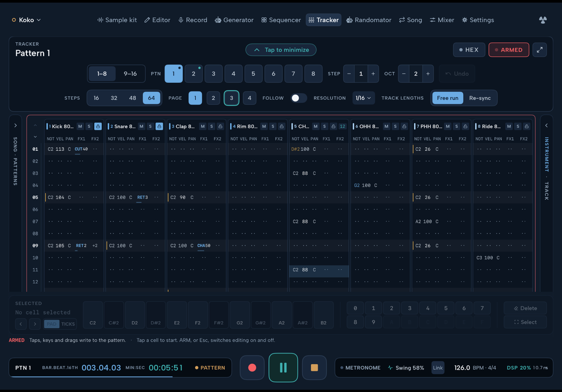
Task: Expand tracker to fullscreen with arrows icon
Action: click(x=540, y=50)
